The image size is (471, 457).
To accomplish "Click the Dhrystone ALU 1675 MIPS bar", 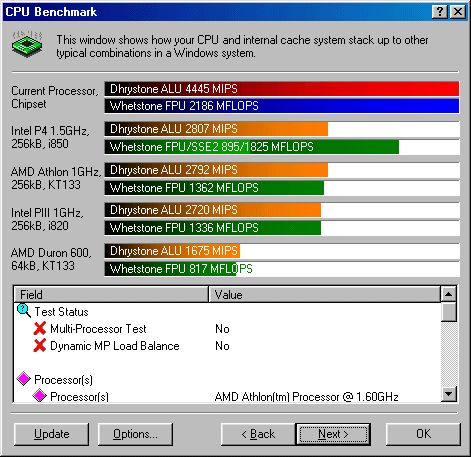I will pyautogui.click(x=172, y=251).
